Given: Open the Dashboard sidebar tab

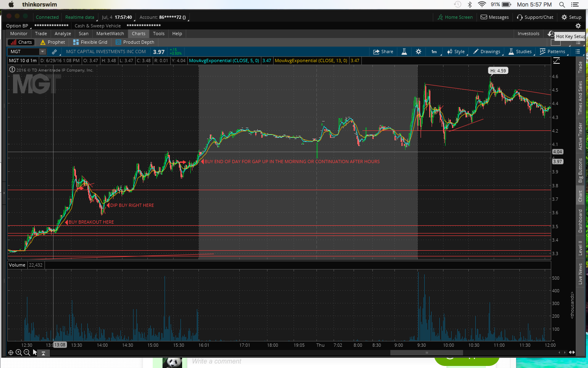Looking at the screenshot, I should tap(580, 221).
